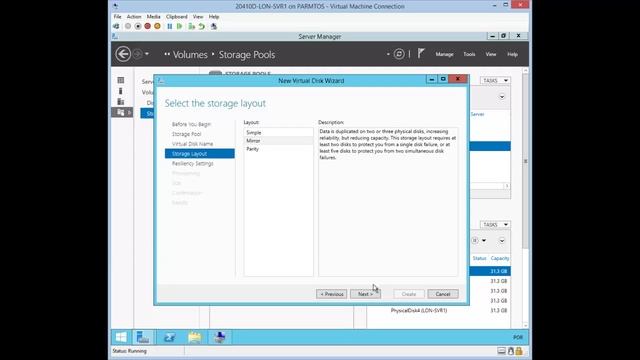Open the Local Server sidebar icon

click(120, 91)
